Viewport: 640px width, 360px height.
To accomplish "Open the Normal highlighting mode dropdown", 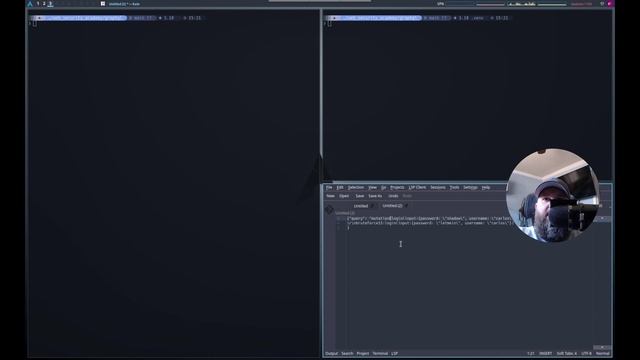I will (602, 353).
